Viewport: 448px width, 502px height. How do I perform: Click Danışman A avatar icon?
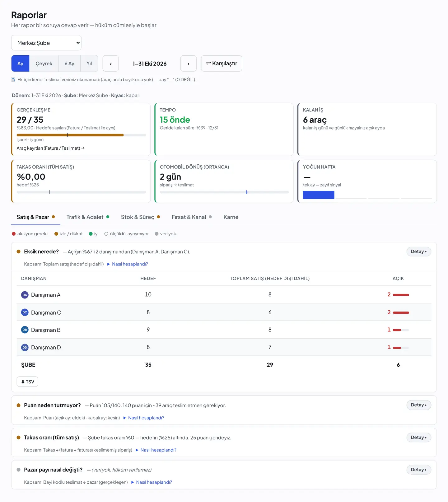coord(25,295)
